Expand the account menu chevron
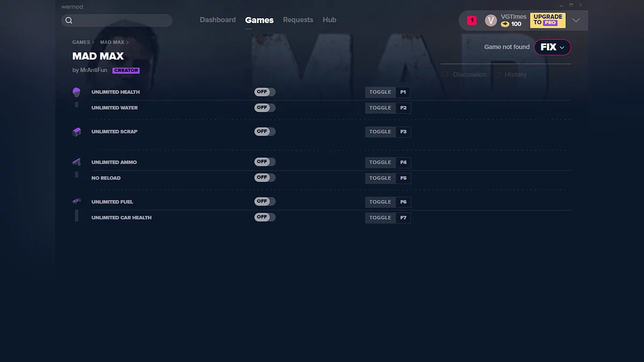Screen dimensions: 644x362 576,20
